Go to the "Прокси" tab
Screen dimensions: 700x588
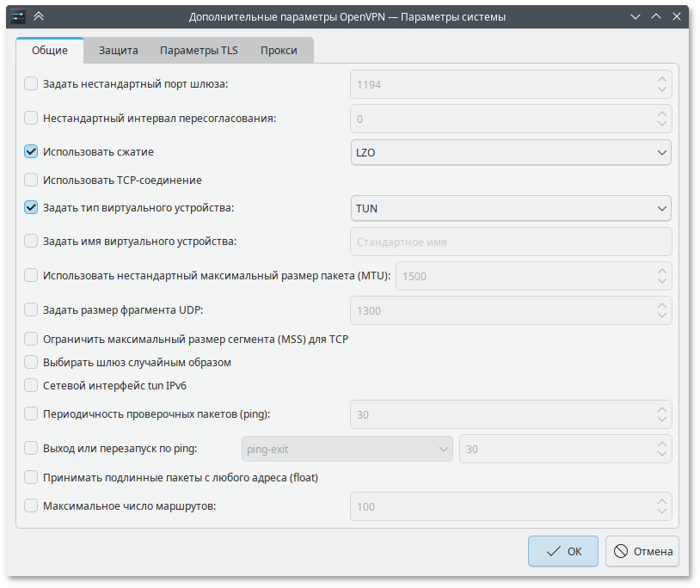[279, 50]
